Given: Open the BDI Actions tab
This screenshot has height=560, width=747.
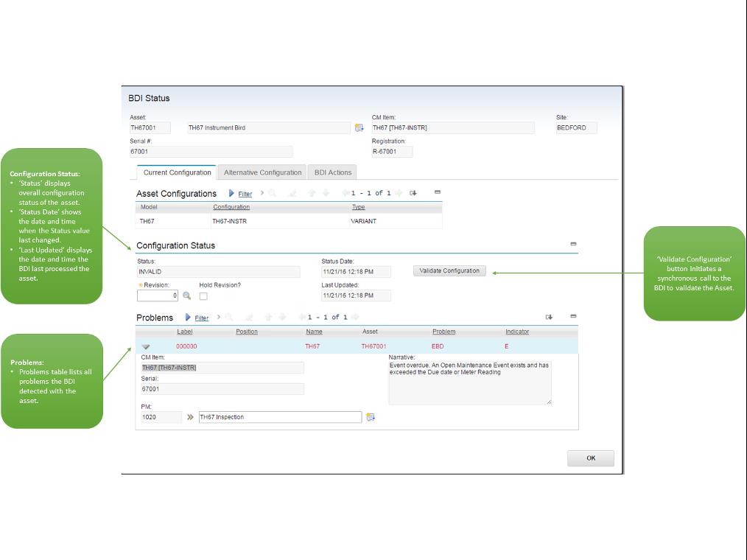Looking at the screenshot, I should pos(332,172).
